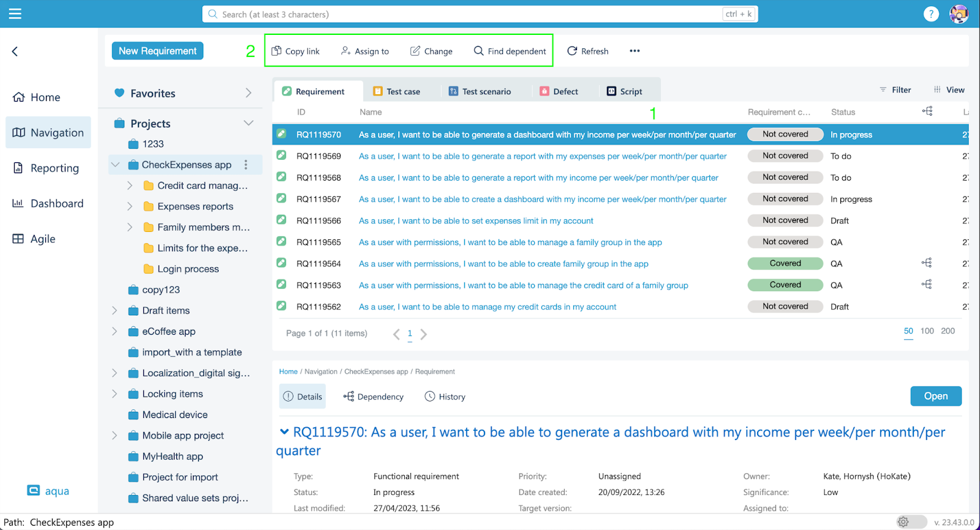Open the Dependency tab in details
Screen dimensions: 980x530
coord(374,397)
